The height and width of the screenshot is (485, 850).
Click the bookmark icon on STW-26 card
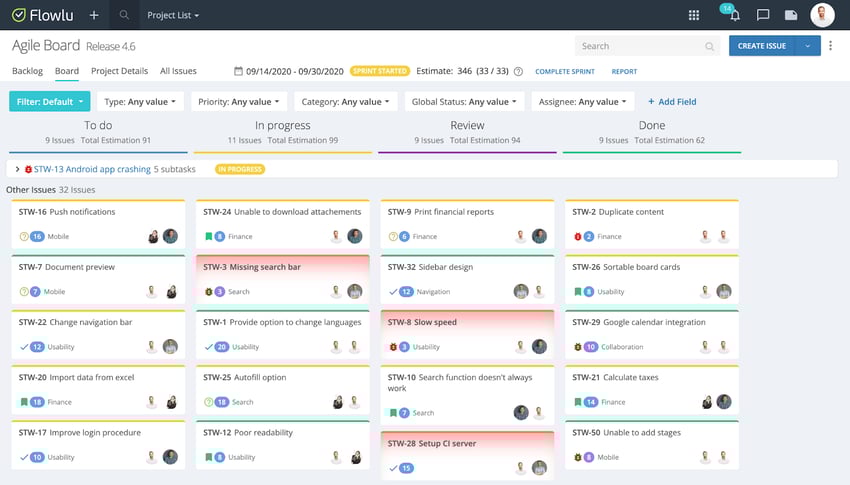578,292
